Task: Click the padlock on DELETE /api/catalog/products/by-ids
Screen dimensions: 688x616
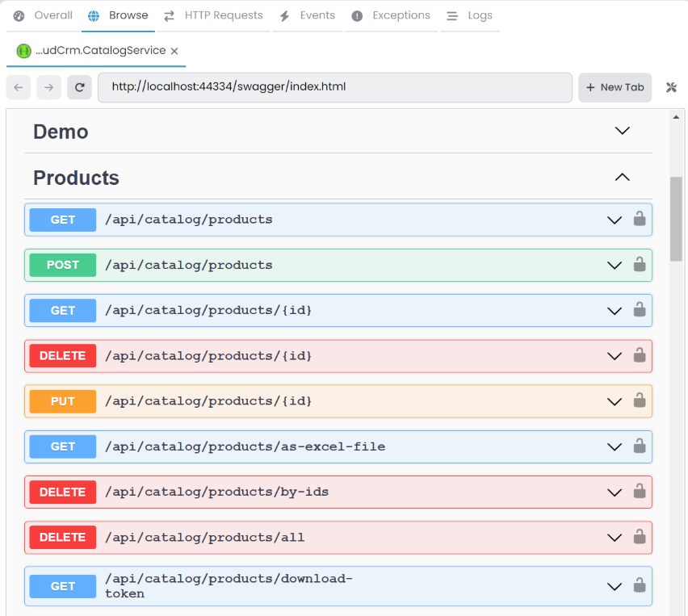Action: (639, 492)
